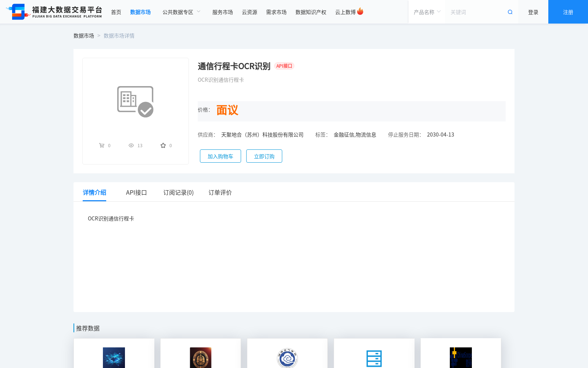Click 推荐数据 section heading
The width and height of the screenshot is (588, 368).
(88, 328)
